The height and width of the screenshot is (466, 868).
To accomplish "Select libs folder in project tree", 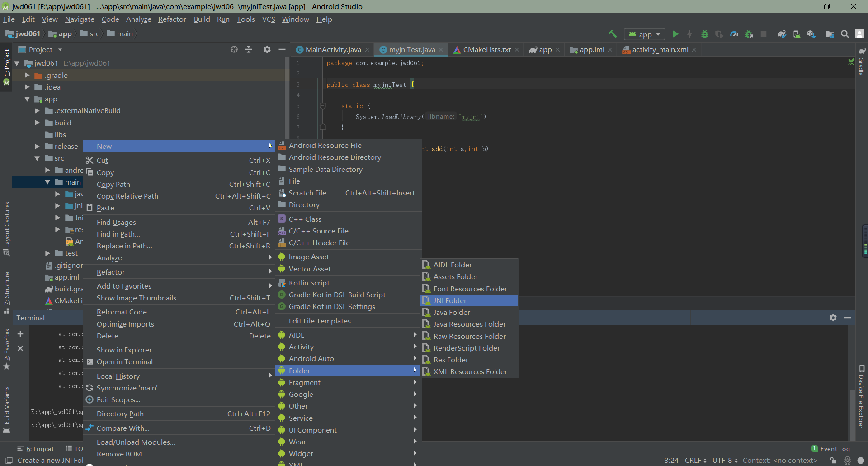I will tap(55, 134).
